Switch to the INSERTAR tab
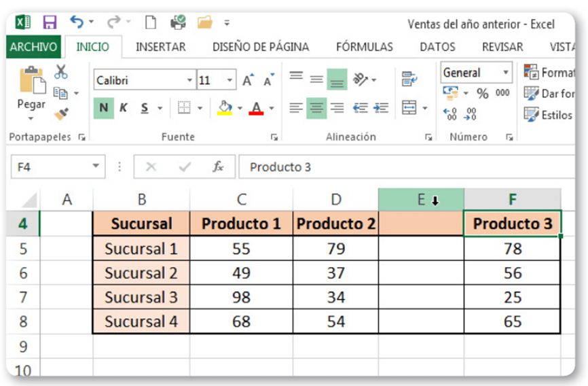 coord(160,47)
